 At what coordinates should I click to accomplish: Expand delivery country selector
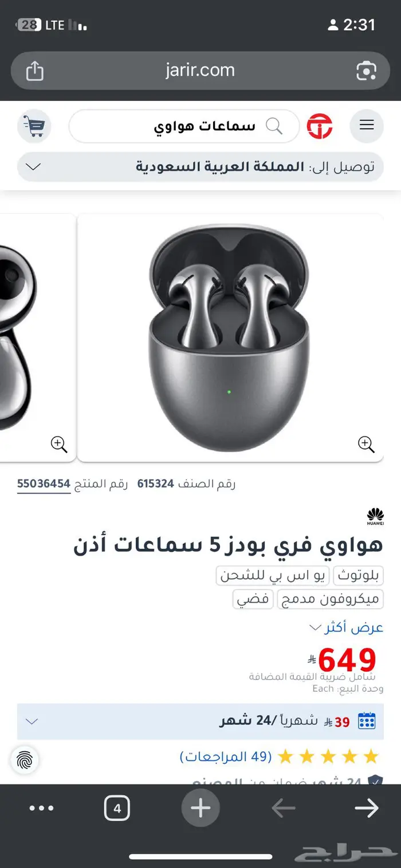[200, 167]
